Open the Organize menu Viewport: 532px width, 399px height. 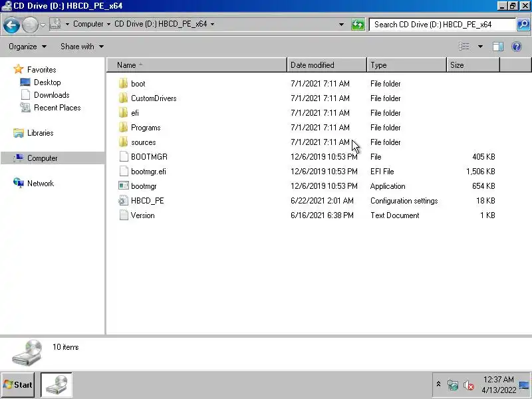27,47
